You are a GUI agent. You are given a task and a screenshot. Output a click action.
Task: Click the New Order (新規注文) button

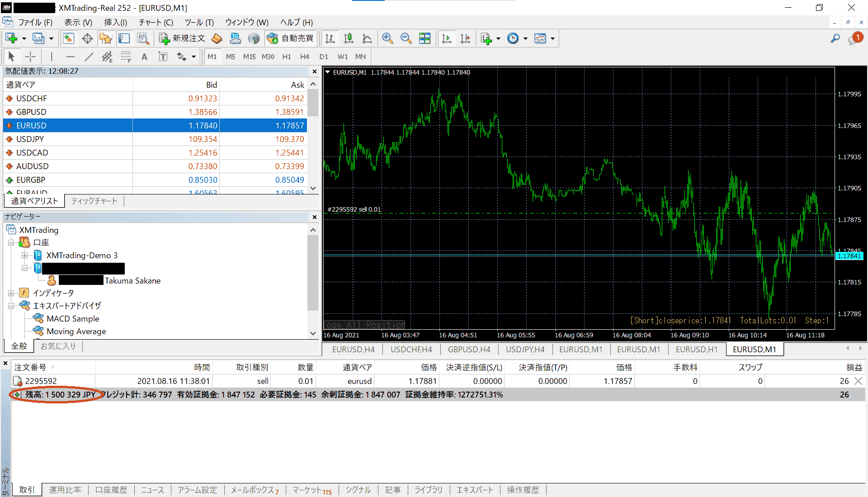tap(182, 38)
